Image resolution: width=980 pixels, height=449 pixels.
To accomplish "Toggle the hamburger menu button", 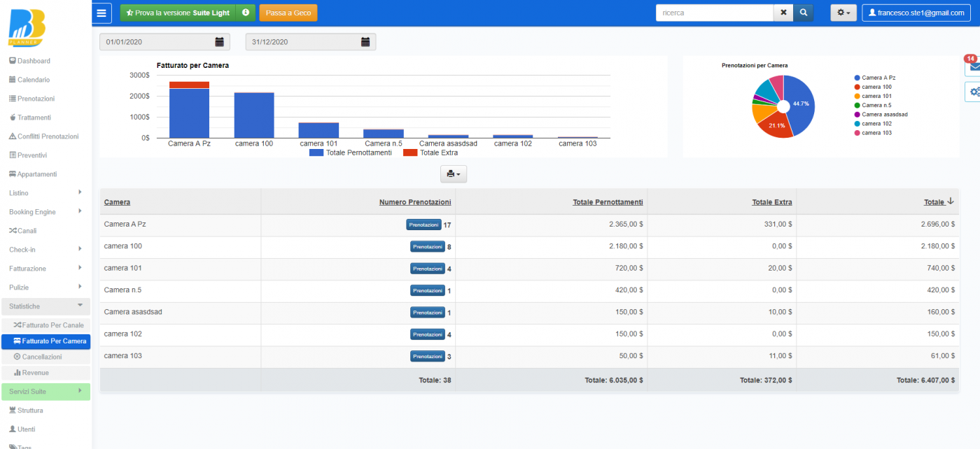I will click(102, 13).
